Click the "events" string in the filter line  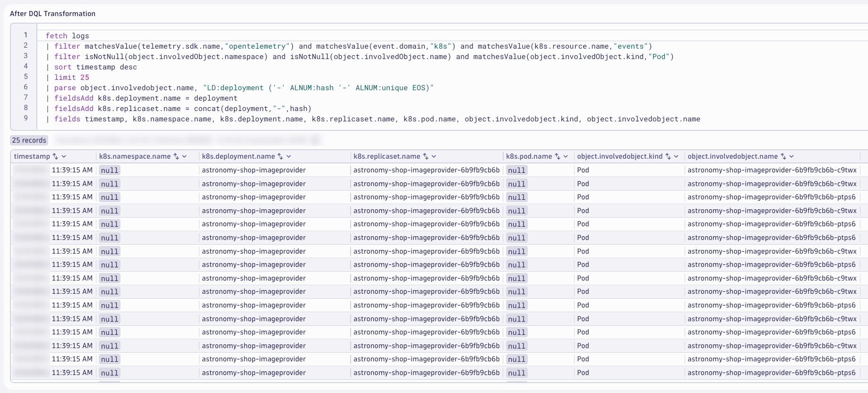(631, 46)
